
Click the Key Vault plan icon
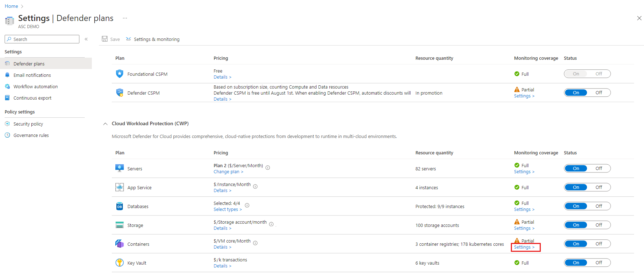click(120, 262)
